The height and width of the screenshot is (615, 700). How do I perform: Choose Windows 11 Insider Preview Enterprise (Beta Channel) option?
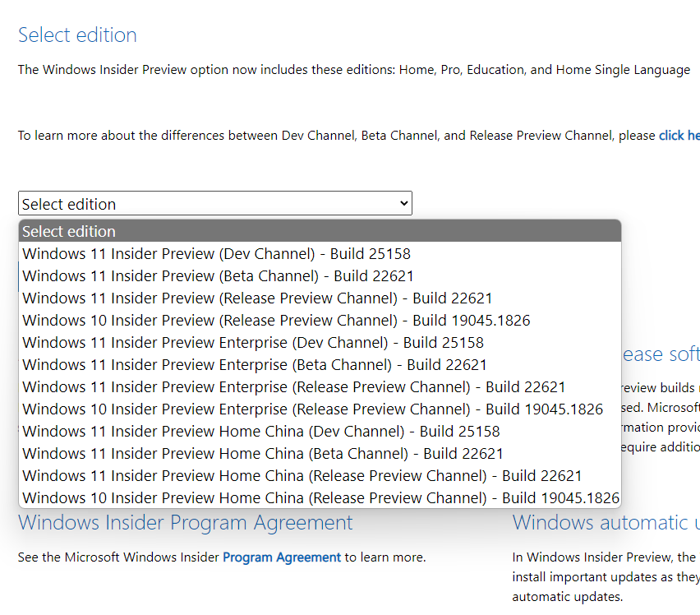(320, 364)
